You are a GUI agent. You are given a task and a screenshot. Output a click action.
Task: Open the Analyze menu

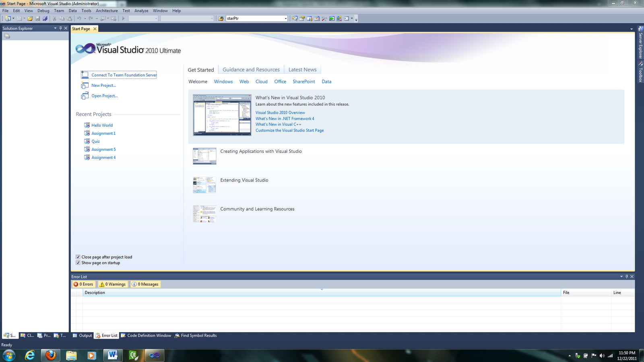(141, 10)
